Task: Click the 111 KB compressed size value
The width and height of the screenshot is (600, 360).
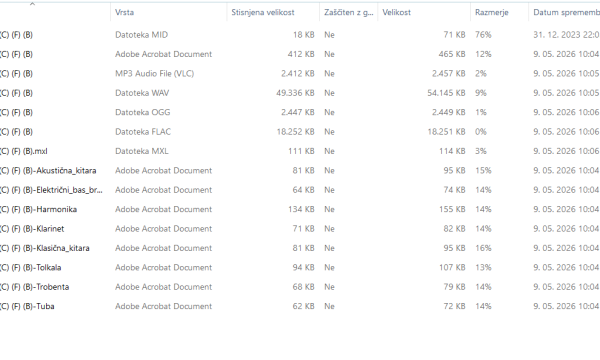Action: click(x=301, y=151)
